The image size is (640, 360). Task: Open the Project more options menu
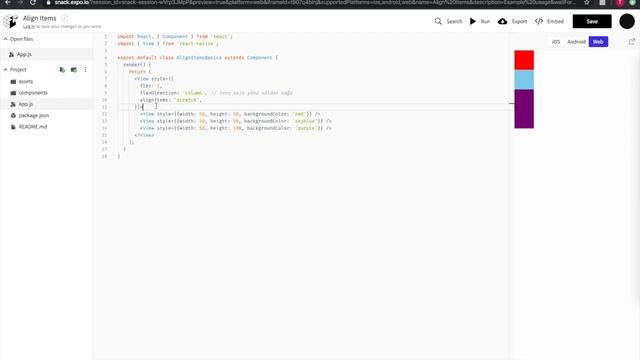point(85,70)
